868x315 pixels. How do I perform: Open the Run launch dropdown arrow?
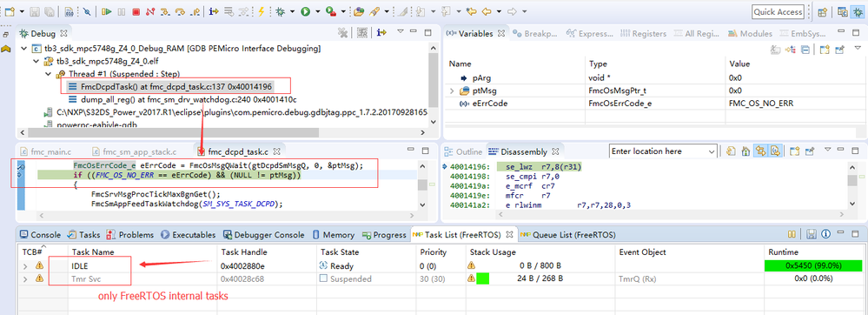(318, 11)
